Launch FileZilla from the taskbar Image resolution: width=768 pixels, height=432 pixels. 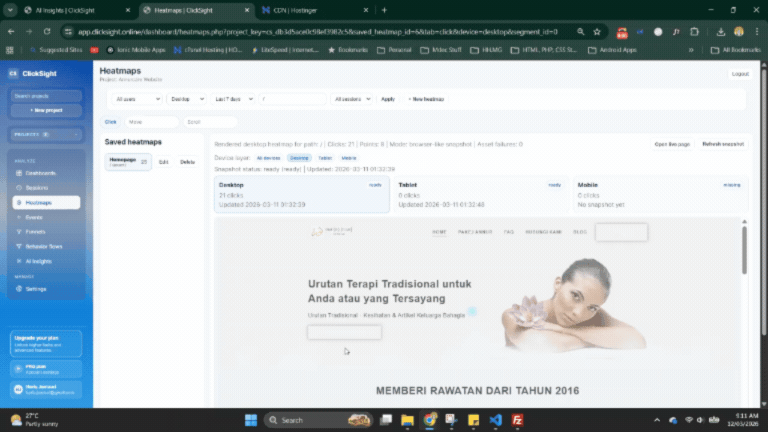[516, 420]
